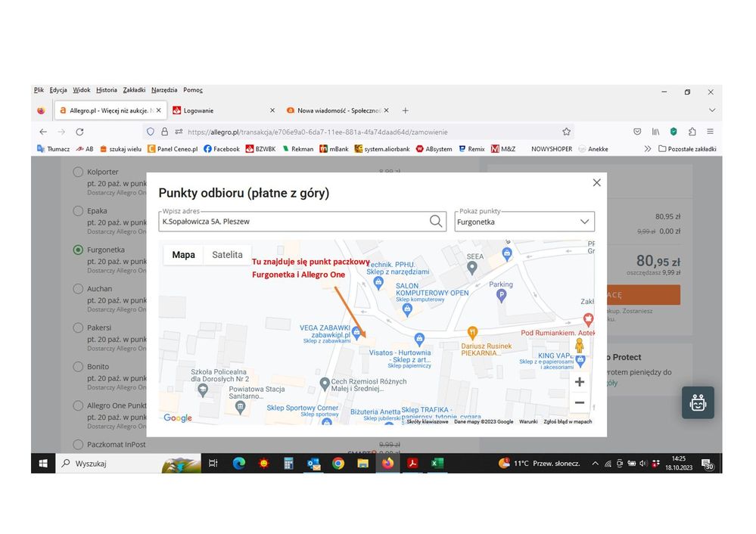Open the Narzędzia menu
The height and width of the screenshot is (534, 756).
[x=164, y=90]
